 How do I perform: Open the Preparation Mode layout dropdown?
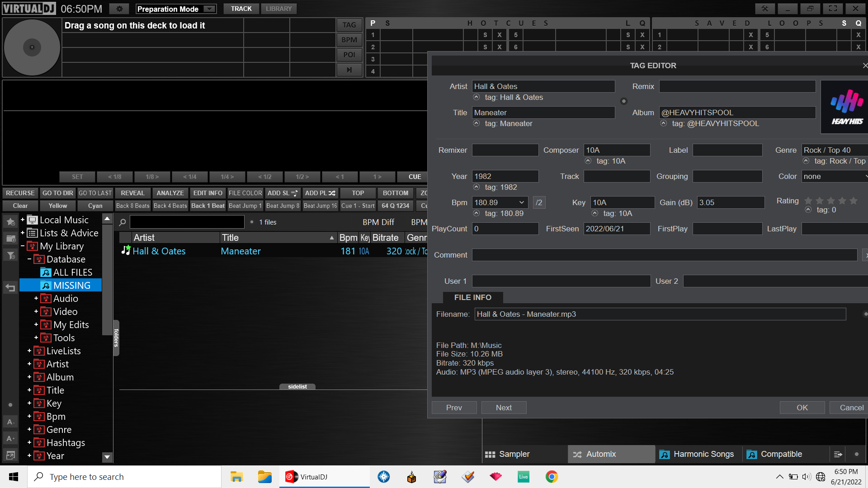(x=209, y=9)
